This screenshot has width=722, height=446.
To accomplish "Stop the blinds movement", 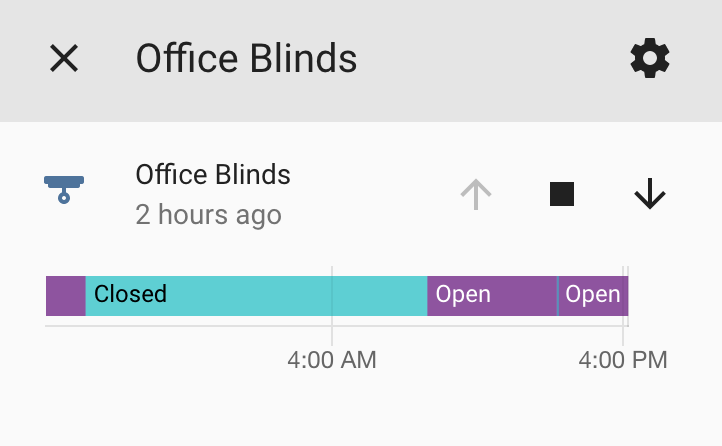I will pos(562,194).
